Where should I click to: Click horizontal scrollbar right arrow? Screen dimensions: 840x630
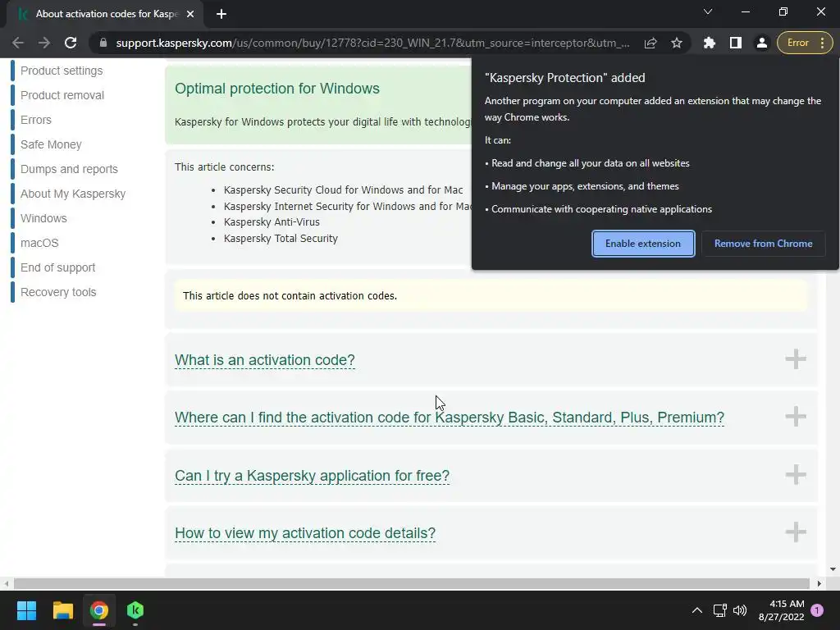click(x=819, y=583)
